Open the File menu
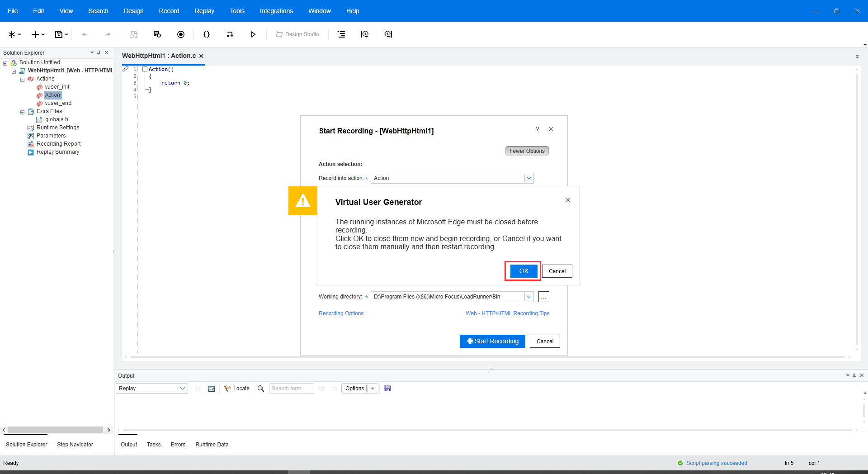The image size is (868, 474). click(x=13, y=11)
